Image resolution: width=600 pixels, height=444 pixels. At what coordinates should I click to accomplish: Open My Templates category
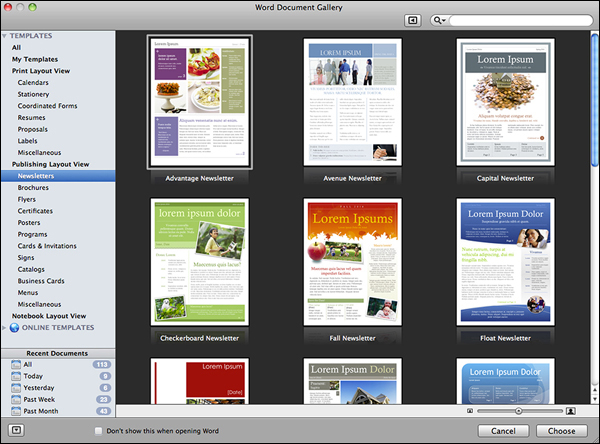(x=35, y=59)
